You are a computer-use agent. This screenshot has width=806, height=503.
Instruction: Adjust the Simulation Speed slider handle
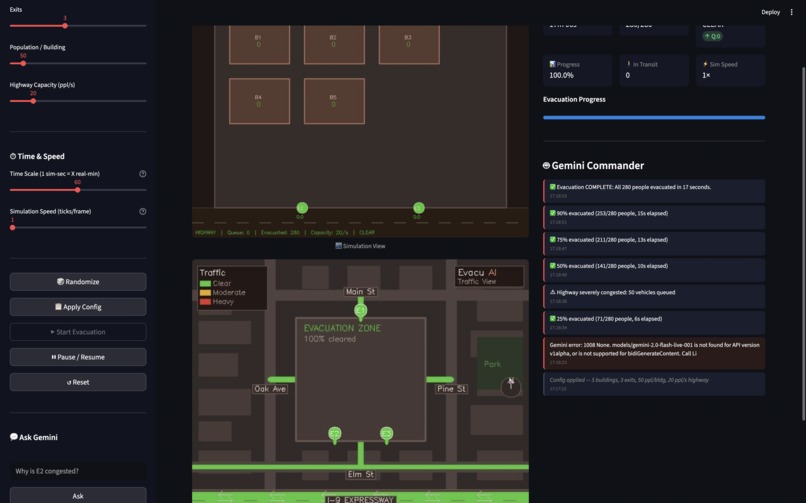point(12,227)
